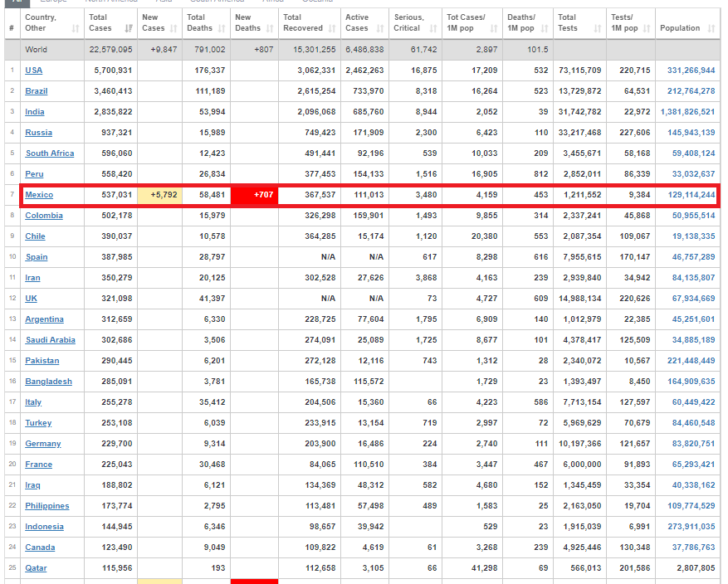The image size is (728, 584).
Task: Click USA total cases 5,700,931
Action: (113, 71)
